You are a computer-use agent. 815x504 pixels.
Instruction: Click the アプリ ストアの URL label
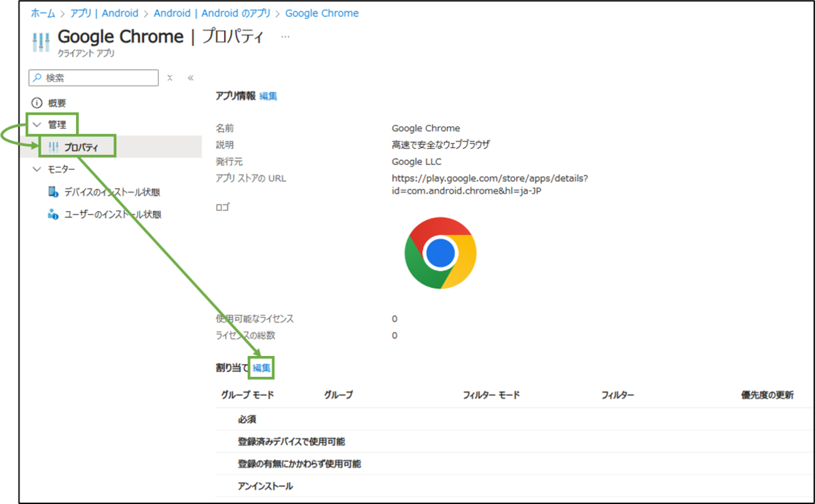pos(251,179)
